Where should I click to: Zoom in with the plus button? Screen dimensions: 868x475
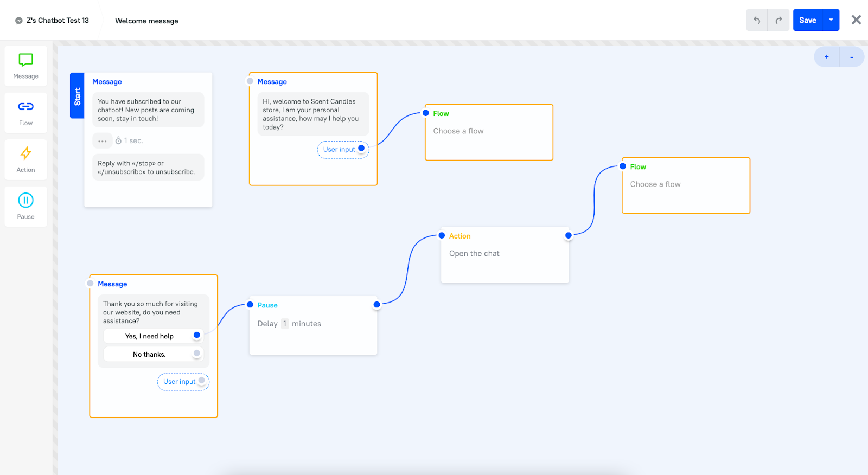[826, 57]
